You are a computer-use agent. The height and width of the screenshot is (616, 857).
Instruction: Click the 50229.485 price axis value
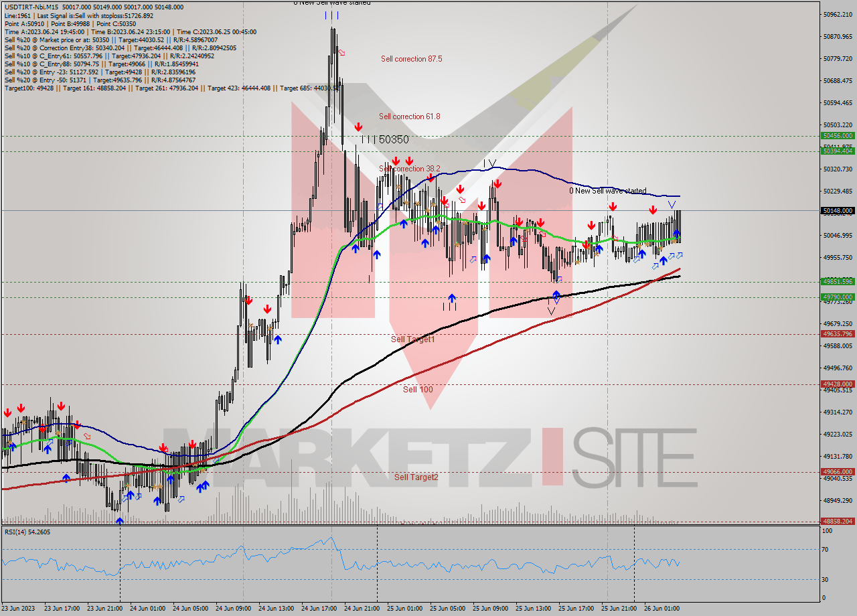tap(839, 191)
